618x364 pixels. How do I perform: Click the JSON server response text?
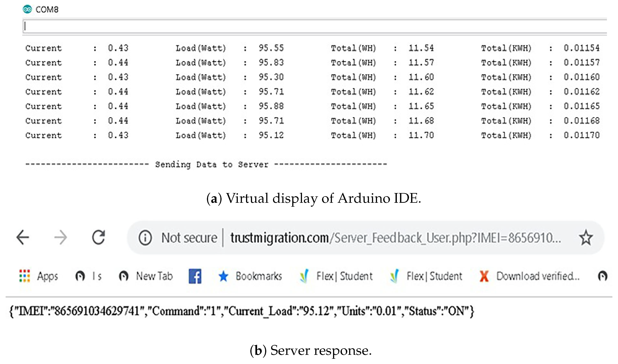click(242, 311)
